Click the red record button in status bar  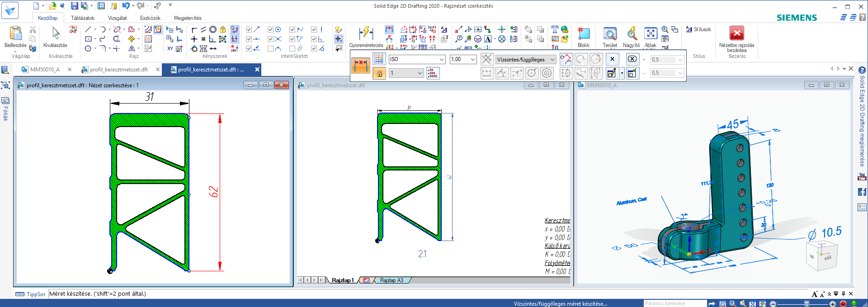tap(843, 304)
